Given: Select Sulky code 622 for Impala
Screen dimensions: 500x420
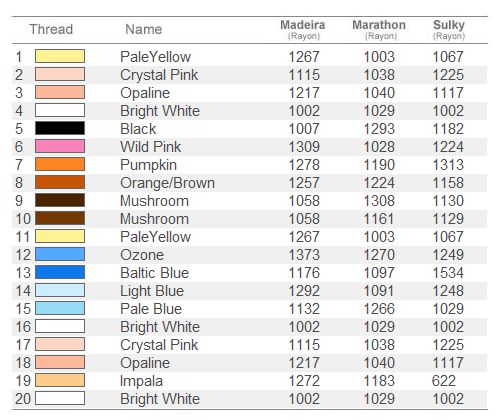Looking at the screenshot, I should [x=444, y=381].
